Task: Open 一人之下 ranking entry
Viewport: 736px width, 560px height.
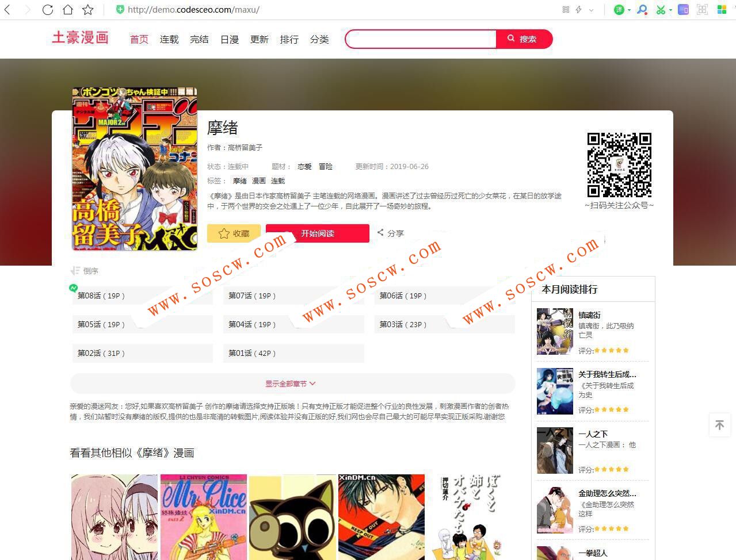Action: (x=593, y=434)
